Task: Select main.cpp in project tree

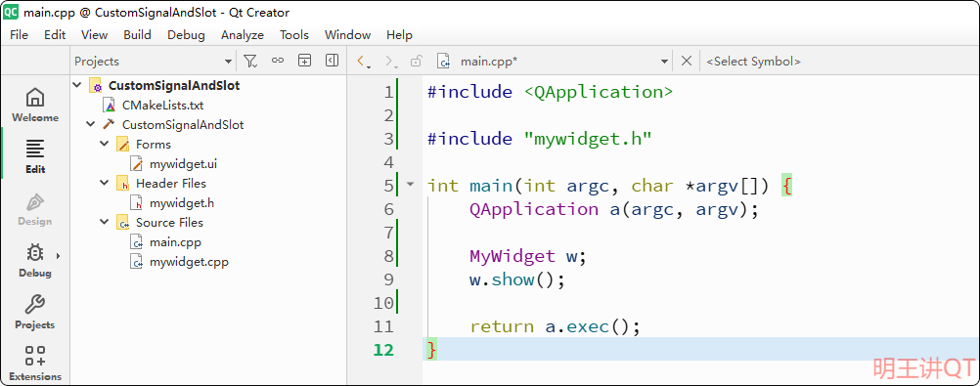Action: point(175,242)
